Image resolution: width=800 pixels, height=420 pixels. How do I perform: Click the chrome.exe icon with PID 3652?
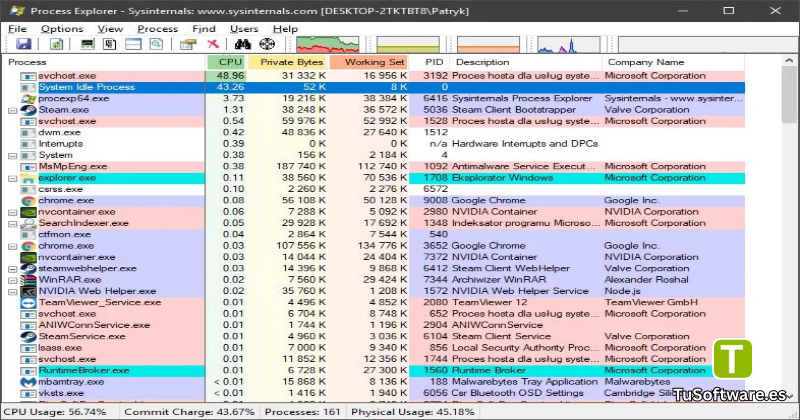click(28, 246)
